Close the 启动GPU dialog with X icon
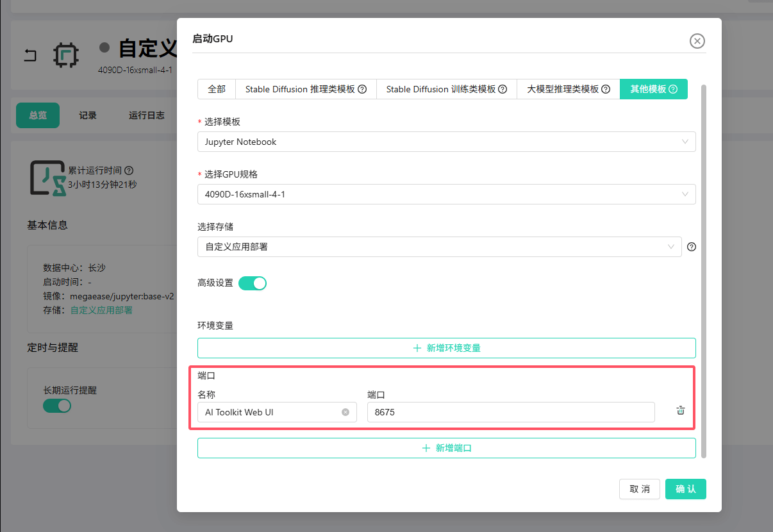 pyautogui.click(x=697, y=41)
